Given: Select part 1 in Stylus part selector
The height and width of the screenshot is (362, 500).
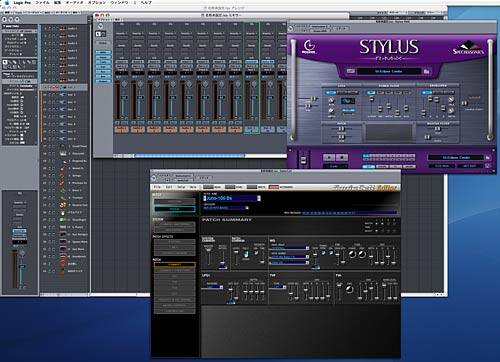Looking at the screenshot, I should (x=365, y=156).
